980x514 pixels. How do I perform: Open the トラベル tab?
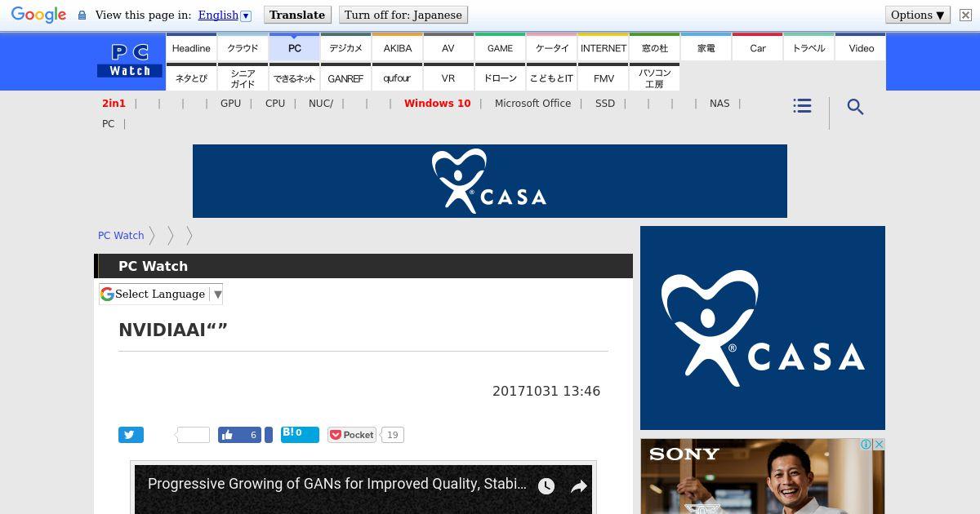click(x=809, y=47)
